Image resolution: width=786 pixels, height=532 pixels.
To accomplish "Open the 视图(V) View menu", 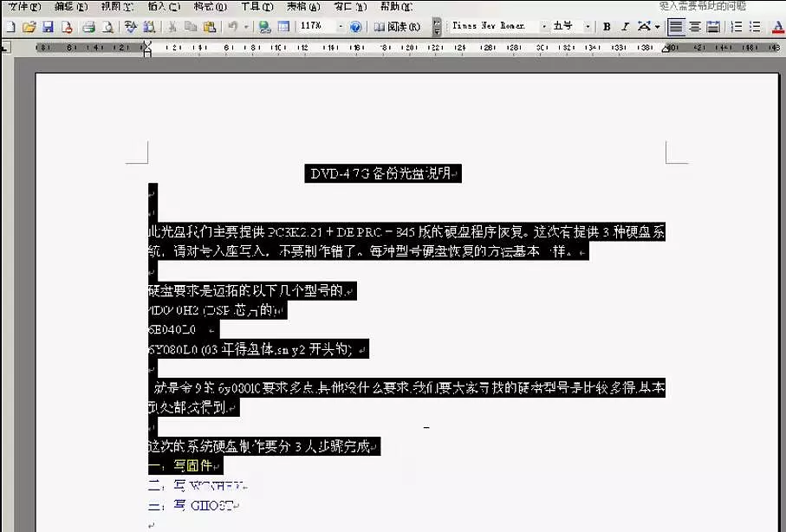I will point(117,7).
